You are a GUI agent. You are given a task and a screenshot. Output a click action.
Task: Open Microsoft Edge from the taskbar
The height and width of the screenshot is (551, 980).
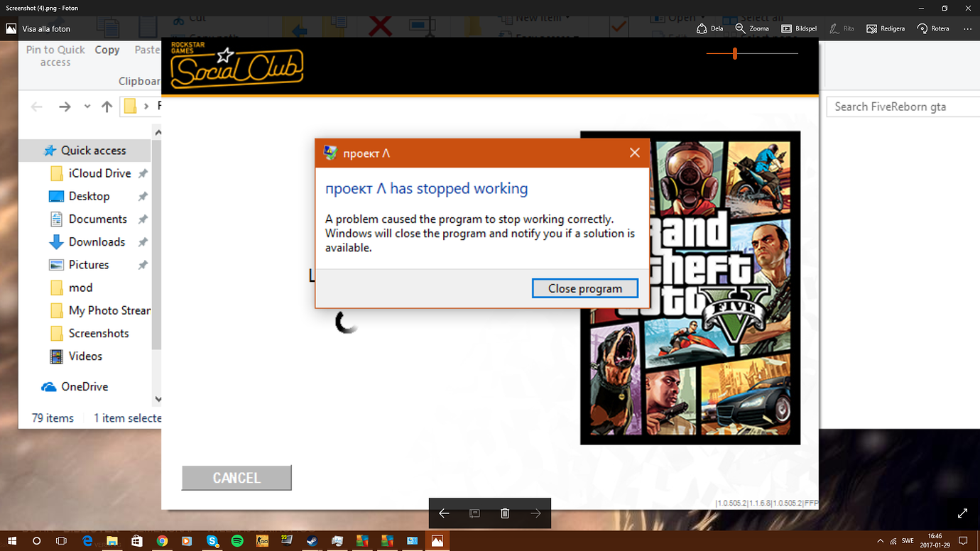point(87,541)
